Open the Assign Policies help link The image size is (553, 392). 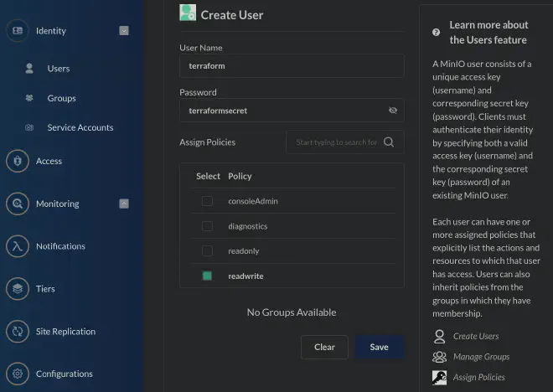pyautogui.click(x=478, y=377)
